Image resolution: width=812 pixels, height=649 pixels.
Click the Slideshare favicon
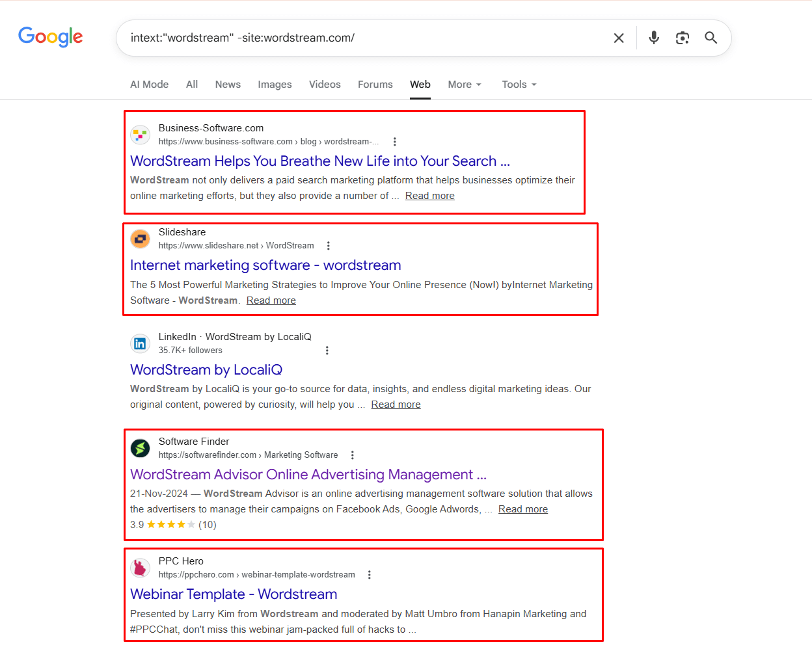tap(140, 239)
